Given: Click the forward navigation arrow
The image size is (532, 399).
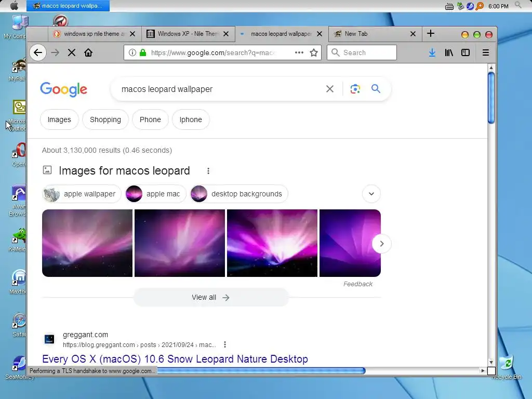Looking at the screenshot, I should point(55,52).
